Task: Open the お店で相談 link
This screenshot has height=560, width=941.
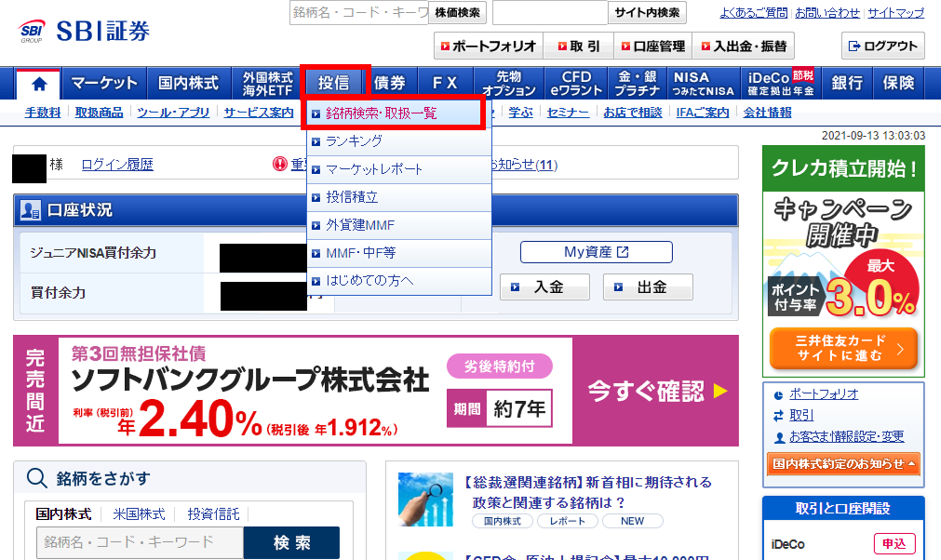Action: pos(633,113)
